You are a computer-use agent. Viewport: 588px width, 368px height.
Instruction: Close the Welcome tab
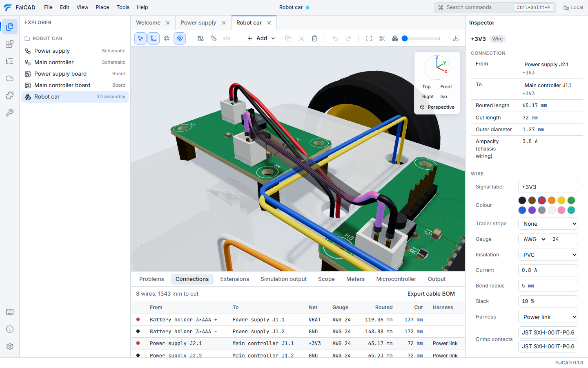click(x=168, y=23)
